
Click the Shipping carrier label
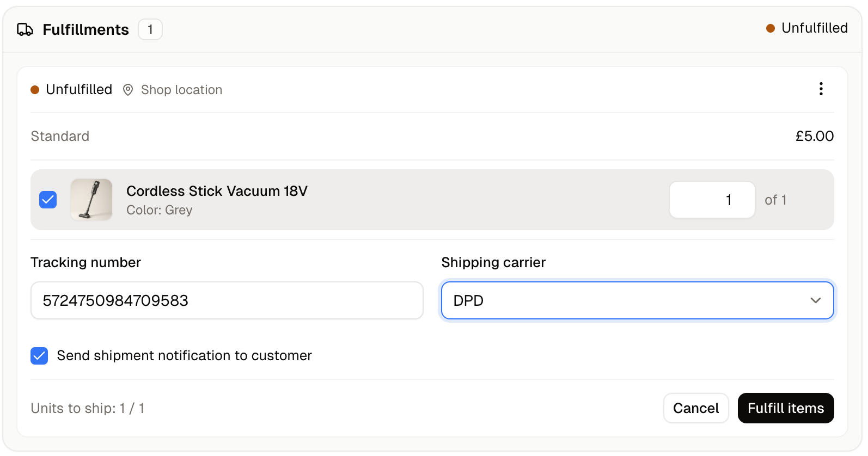[493, 262]
